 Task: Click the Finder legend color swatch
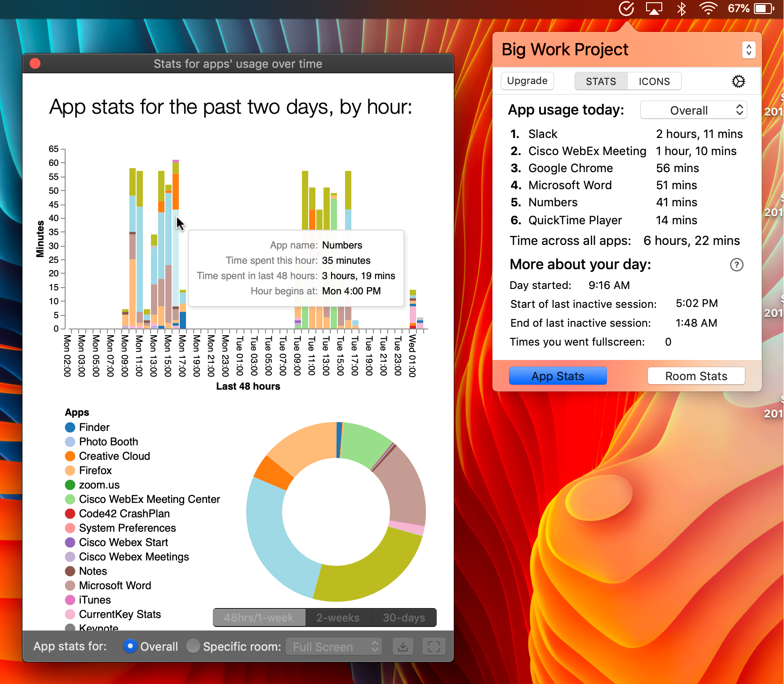coord(70,427)
